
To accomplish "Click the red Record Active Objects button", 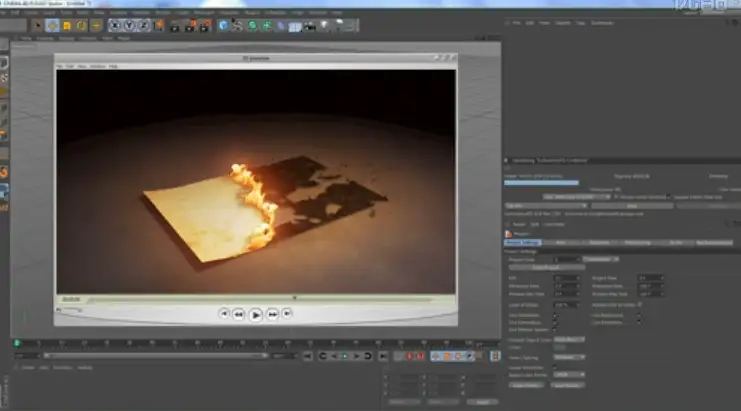I will tap(410, 356).
